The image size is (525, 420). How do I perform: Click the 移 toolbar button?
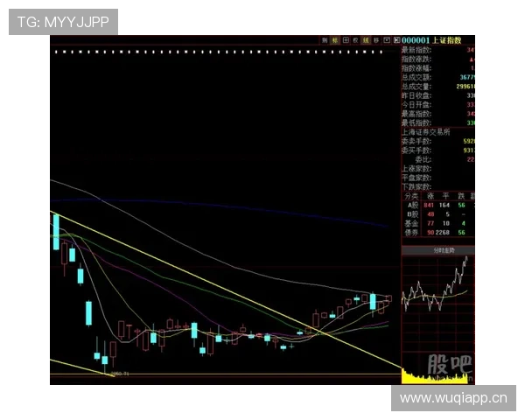coord(376,40)
